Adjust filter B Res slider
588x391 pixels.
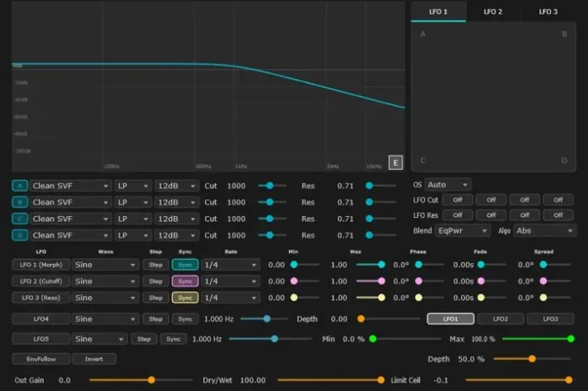tap(381, 203)
